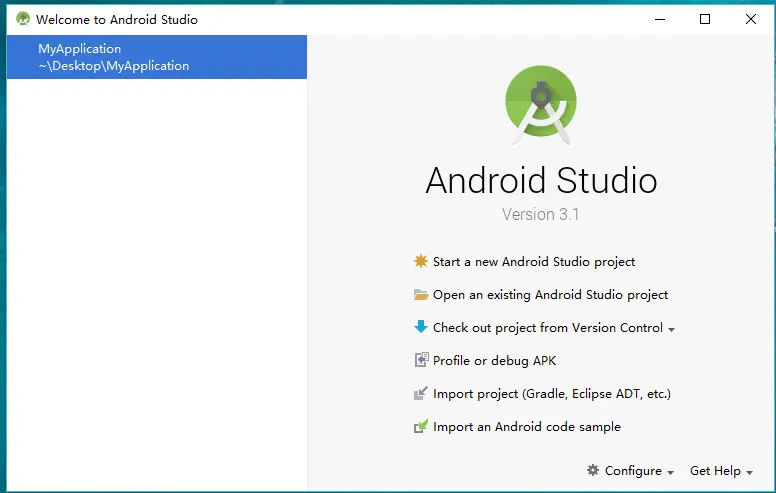This screenshot has height=493, width=776.
Task: Click the Configure gear icon
Action: click(593, 470)
